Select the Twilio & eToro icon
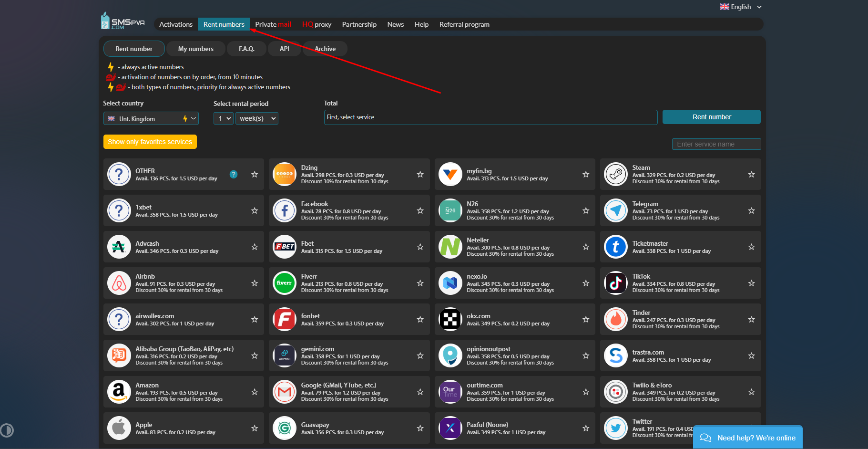This screenshot has height=449, width=868. pyautogui.click(x=616, y=392)
